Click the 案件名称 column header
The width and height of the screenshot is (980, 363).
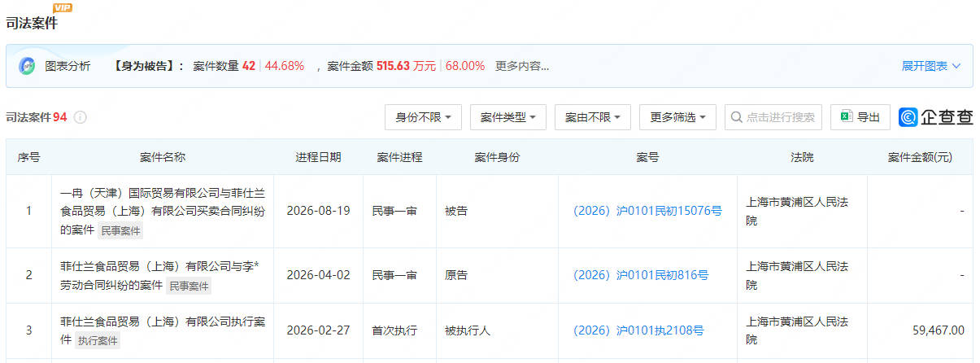pyautogui.click(x=163, y=157)
